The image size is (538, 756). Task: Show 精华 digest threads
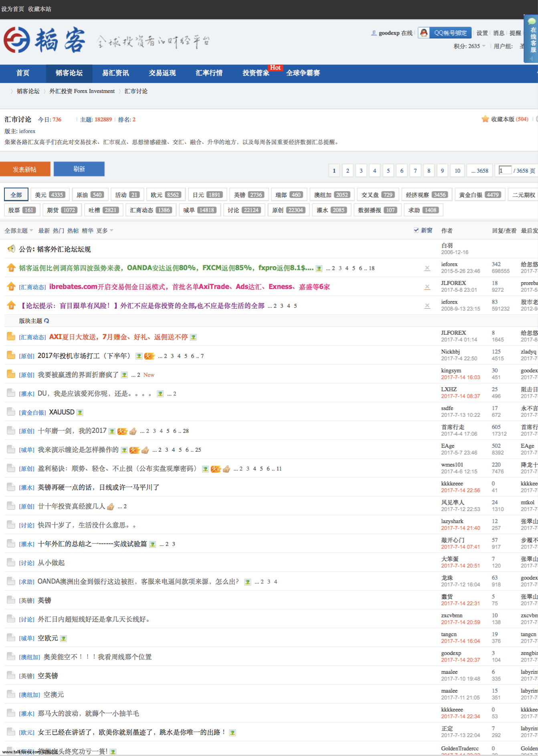pyautogui.click(x=87, y=230)
